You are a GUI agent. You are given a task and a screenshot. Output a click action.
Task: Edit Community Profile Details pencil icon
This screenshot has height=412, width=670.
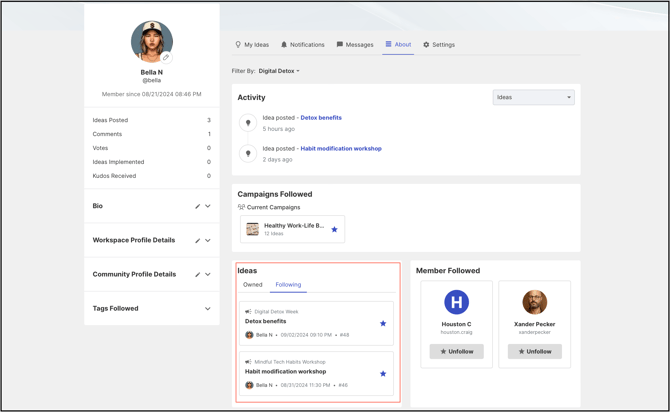pyautogui.click(x=197, y=274)
